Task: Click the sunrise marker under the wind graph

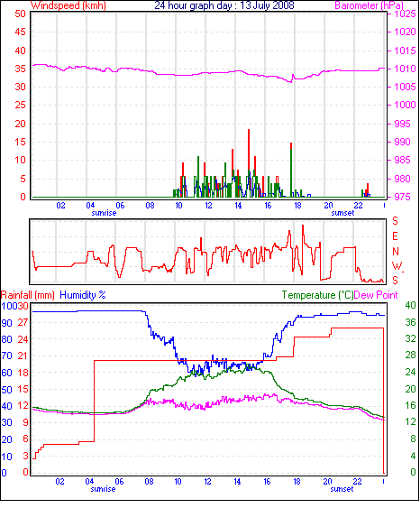Action: pyautogui.click(x=104, y=213)
